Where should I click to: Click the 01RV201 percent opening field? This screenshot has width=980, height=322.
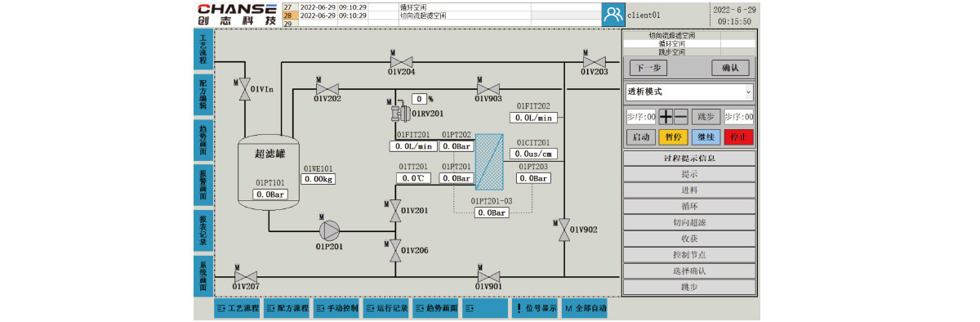pyautogui.click(x=419, y=98)
